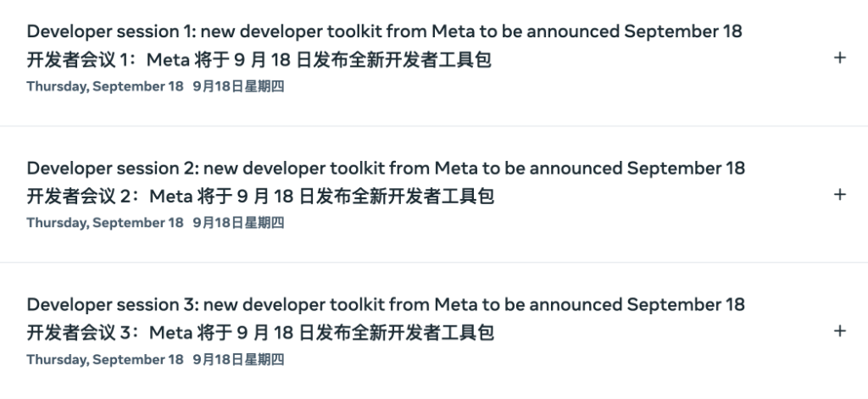Select session 2's 'Thursday, September 18' date
Screen dimensions: 868x399
coord(104,223)
